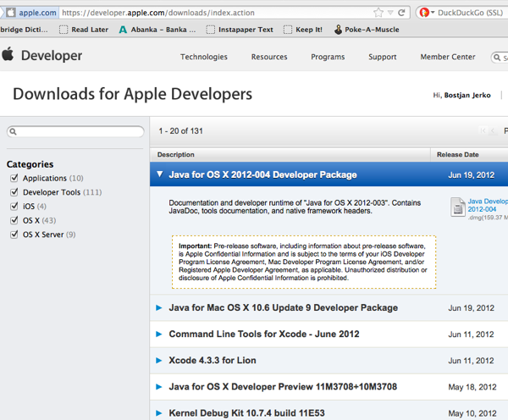Open the Resources menu

[269, 57]
